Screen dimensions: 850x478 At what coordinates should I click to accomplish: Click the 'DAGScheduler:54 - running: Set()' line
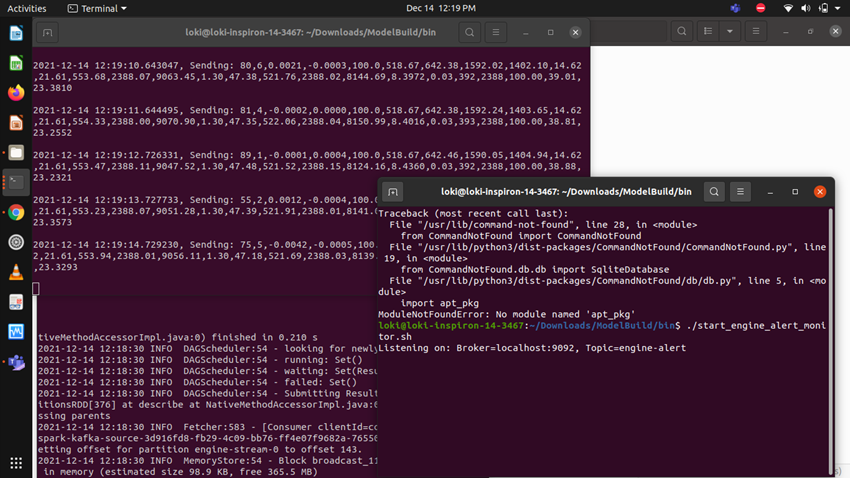click(200, 360)
